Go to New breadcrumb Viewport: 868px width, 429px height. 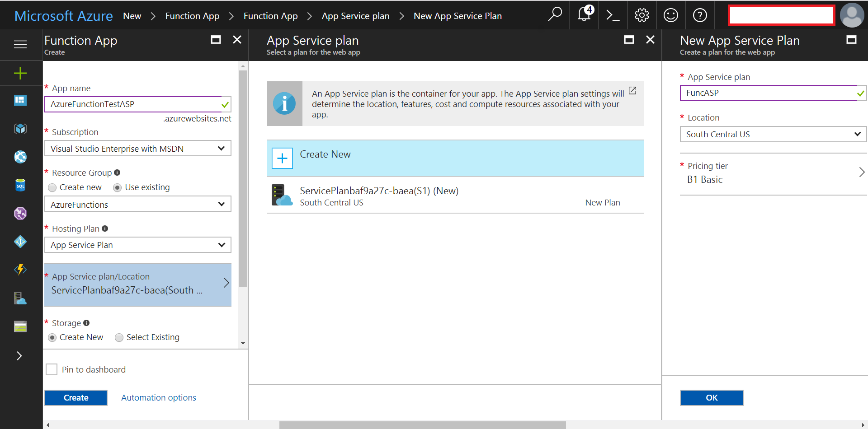pos(132,16)
